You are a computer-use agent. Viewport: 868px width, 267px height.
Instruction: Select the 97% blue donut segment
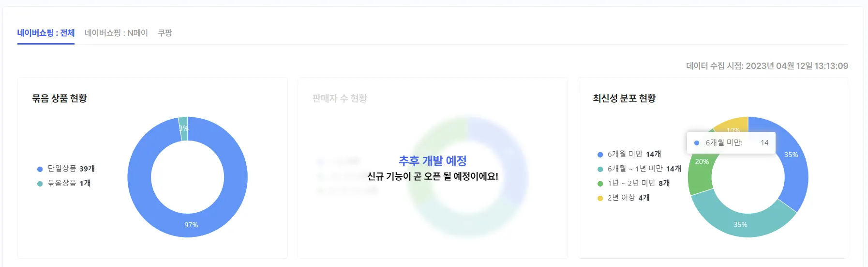191,225
